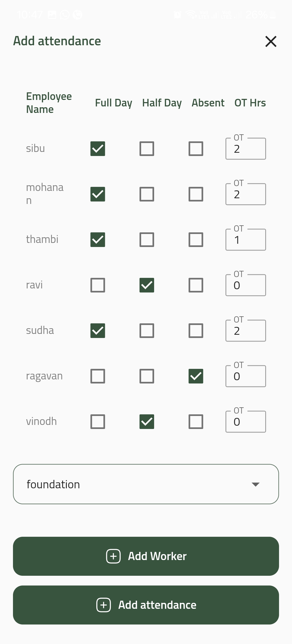This screenshot has width=292, height=644.
Task: Focus OT hours field for ragavan
Action: (245, 376)
